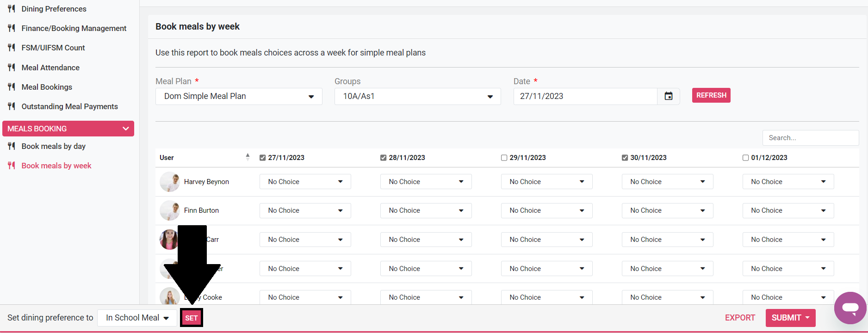Viewport: 868px width, 333px height.
Task: Click the FSM/UIFSM Count utensils icon
Action: (12, 48)
